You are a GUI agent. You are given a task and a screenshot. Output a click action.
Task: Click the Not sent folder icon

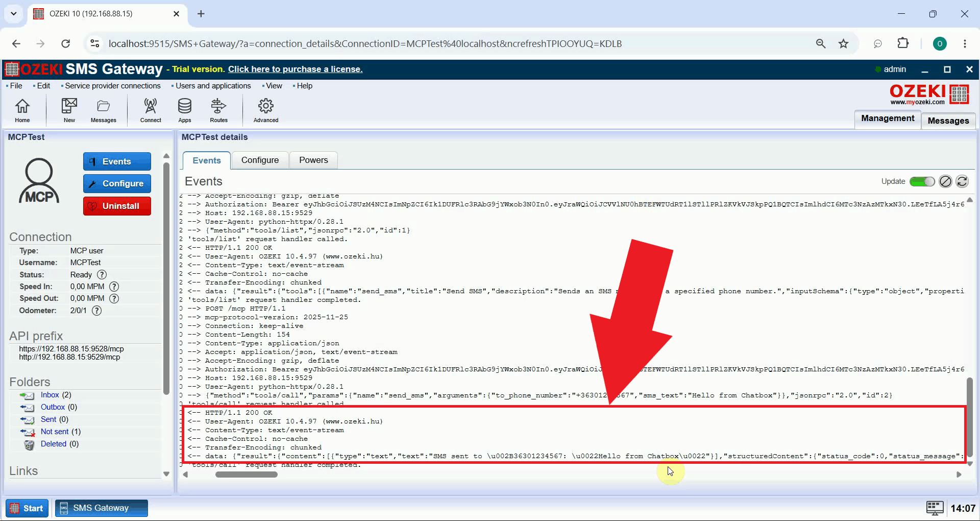tap(27, 432)
